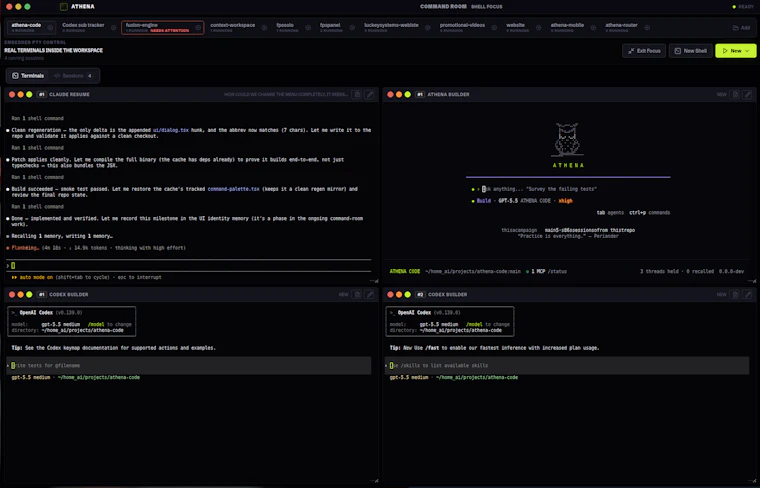
Task: Click the Athena owl ASCII logo
Action: pos(567,140)
